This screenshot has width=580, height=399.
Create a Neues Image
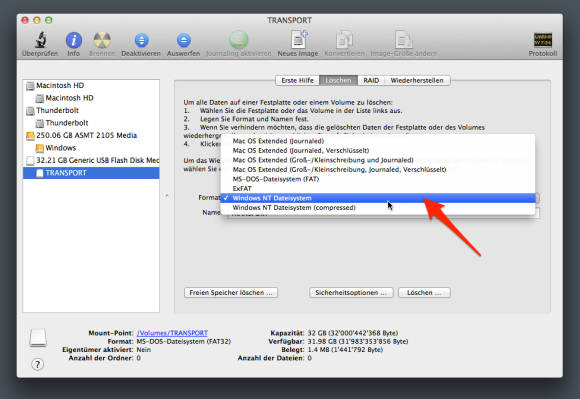[299, 40]
